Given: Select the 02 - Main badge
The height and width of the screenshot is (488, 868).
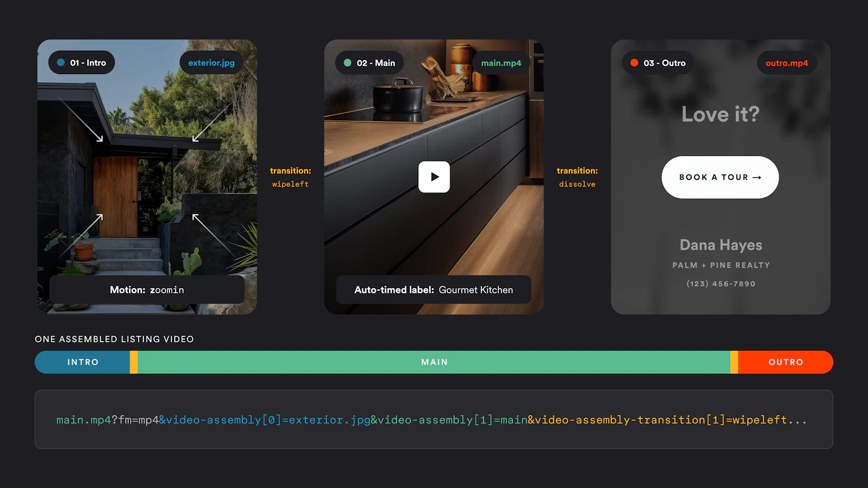Looking at the screenshot, I should [370, 63].
